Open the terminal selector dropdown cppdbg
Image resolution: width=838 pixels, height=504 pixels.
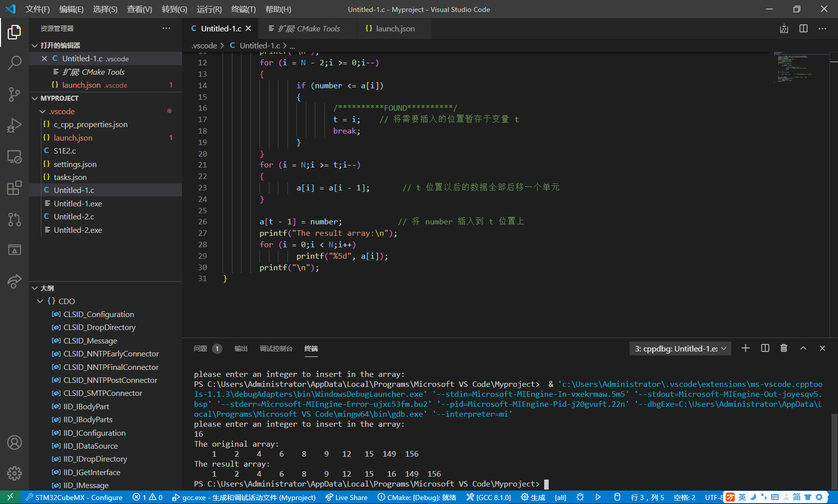pos(680,348)
